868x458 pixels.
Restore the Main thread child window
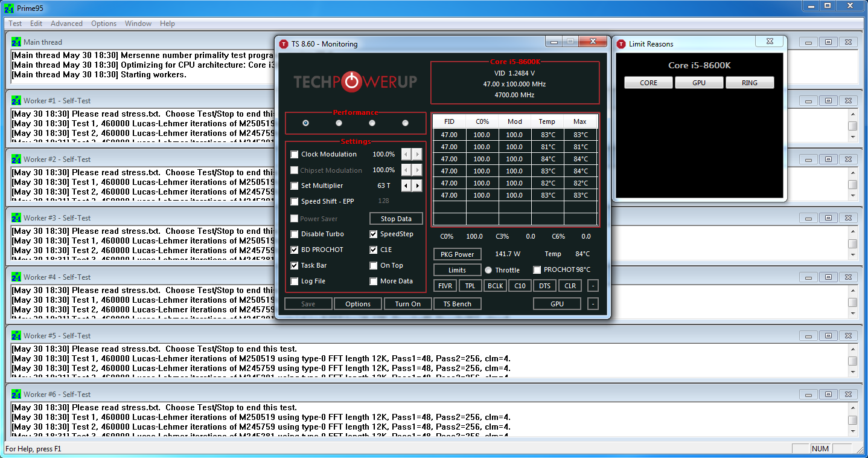829,42
